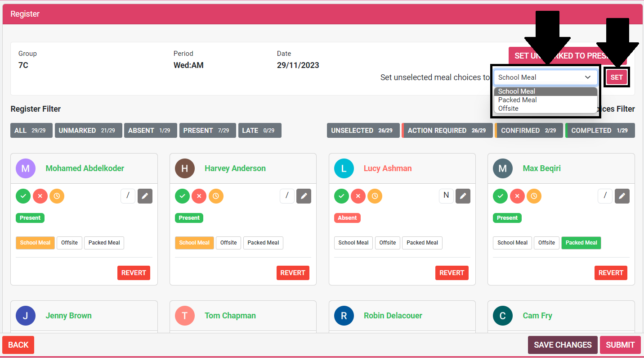Open the unselected meal choices dropdown
The width and height of the screenshot is (644, 358).
click(545, 77)
